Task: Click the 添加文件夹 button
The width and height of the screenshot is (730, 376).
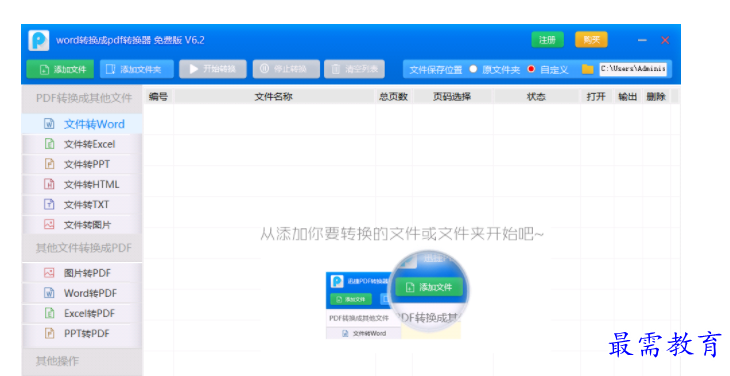Action: tap(137, 69)
